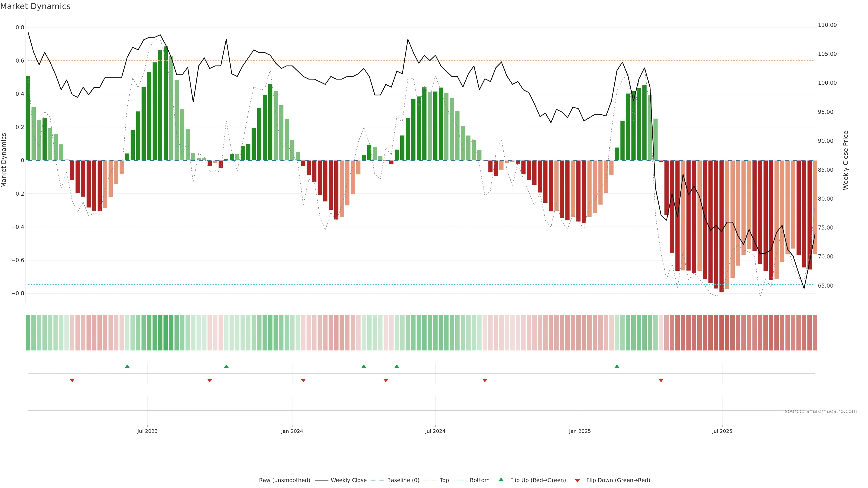This screenshot has width=868, height=488.
Task: Click the Flip Down marker just after Jan 2024
Action: (x=303, y=380)
